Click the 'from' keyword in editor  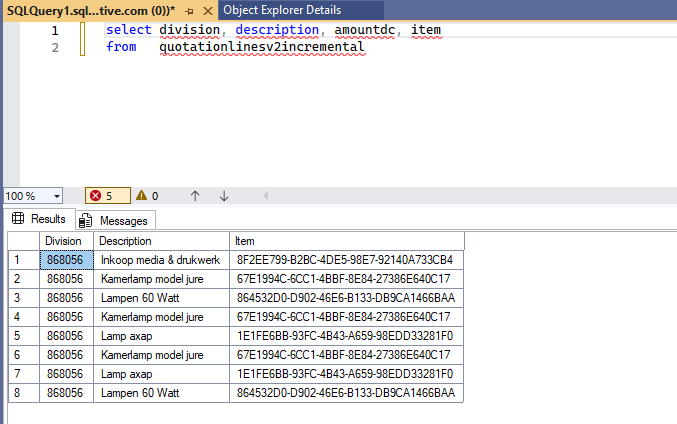pos(121,47)
